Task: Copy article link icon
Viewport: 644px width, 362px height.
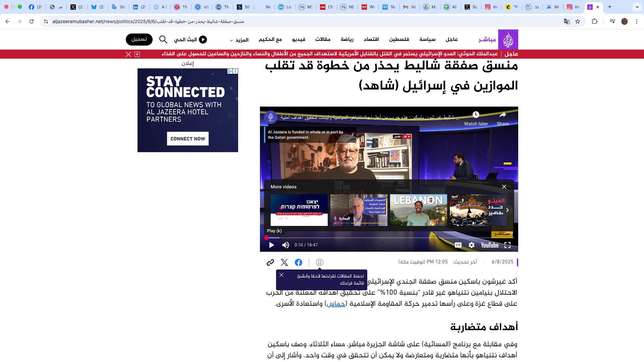Action: coord(270,262)
